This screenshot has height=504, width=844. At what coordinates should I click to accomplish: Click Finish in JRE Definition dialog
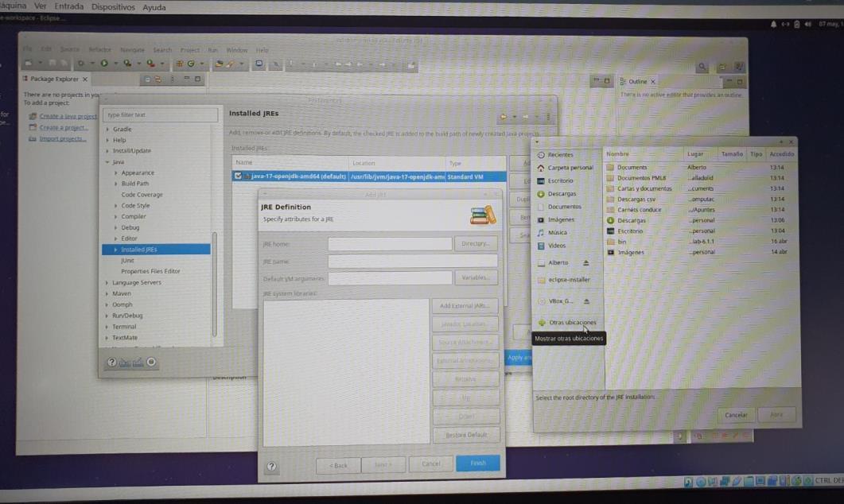point(478,463)
